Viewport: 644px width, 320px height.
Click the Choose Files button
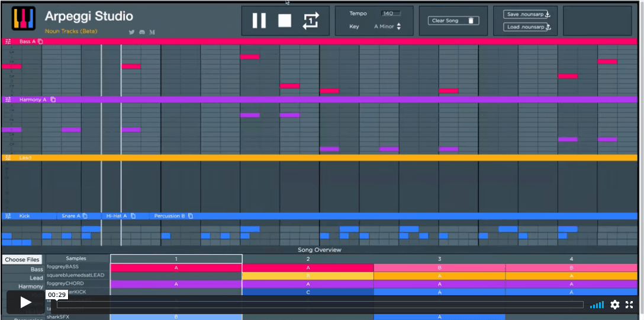click(21, 260)
